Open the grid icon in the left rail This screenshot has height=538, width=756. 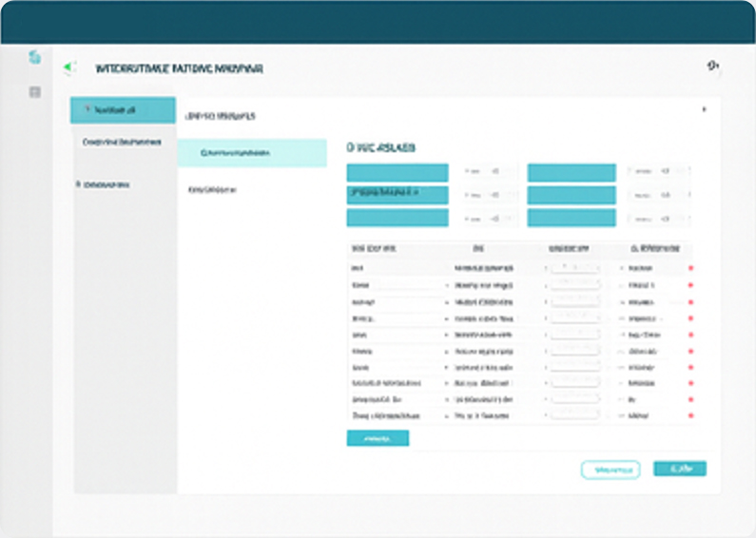coord(35,92)
